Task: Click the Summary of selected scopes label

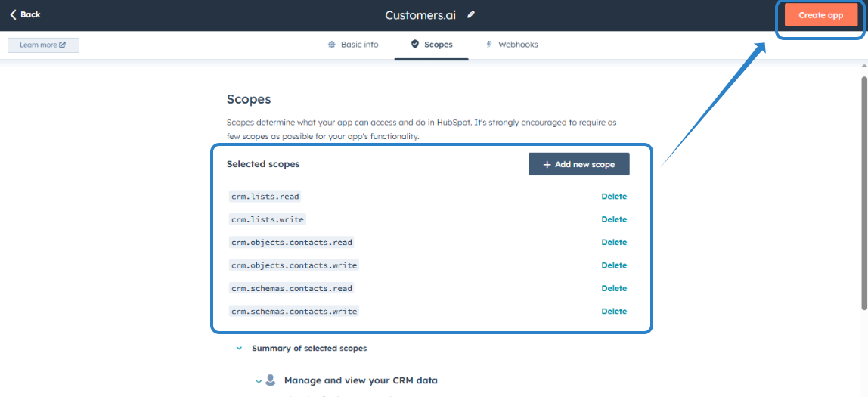Action: click(x=309, y=349)
